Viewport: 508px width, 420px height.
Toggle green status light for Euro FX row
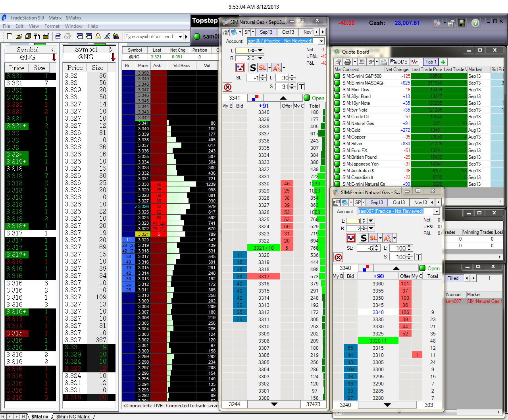click(x=337, y=150)
